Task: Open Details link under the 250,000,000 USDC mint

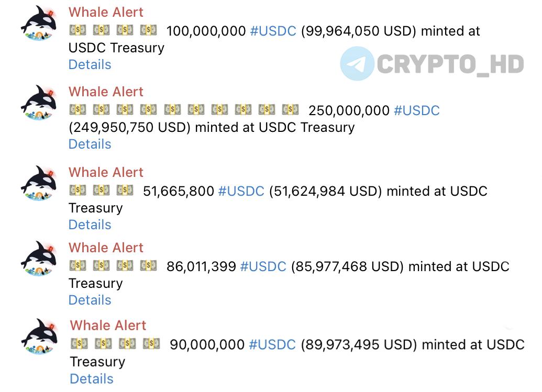Action: click(90, 144)
